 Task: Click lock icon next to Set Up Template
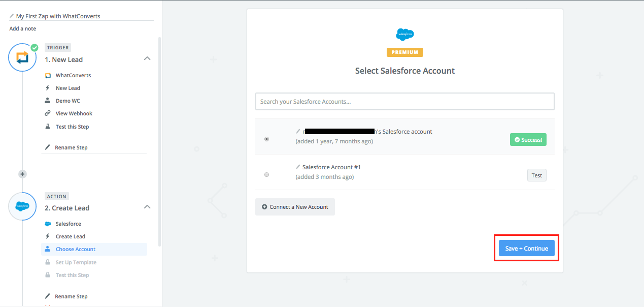tap(48, 262)
